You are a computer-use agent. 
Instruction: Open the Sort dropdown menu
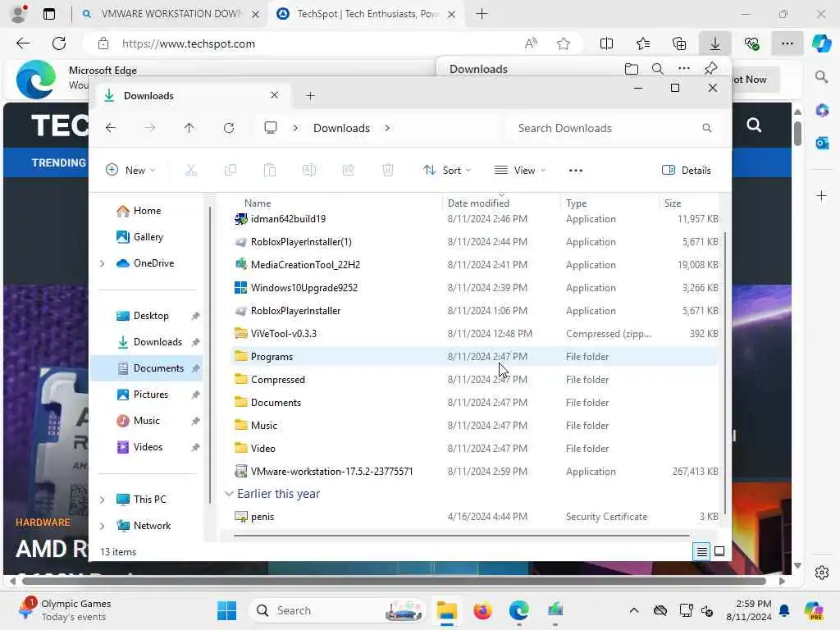447,171
